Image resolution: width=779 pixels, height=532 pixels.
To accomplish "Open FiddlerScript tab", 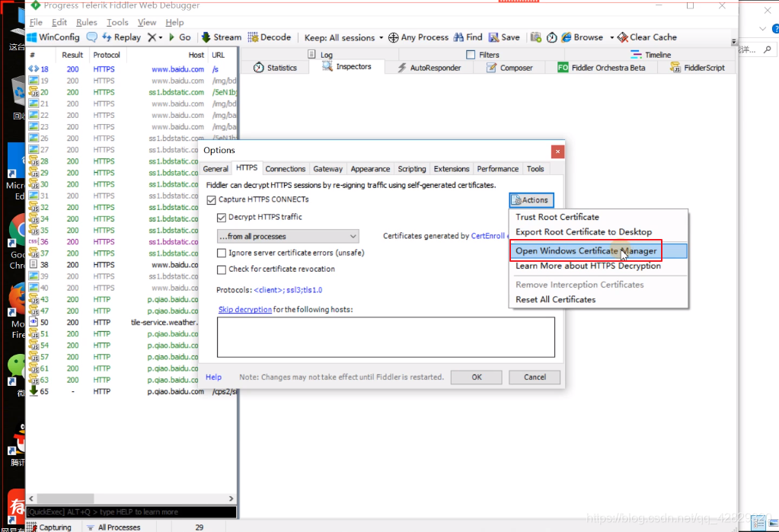I will pyautogui.click(x=698, y=68).
